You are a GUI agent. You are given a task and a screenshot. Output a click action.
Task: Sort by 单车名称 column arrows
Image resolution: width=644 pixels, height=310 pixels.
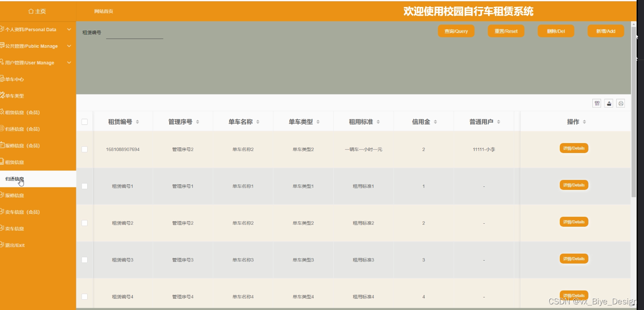(x=258, y=122)
